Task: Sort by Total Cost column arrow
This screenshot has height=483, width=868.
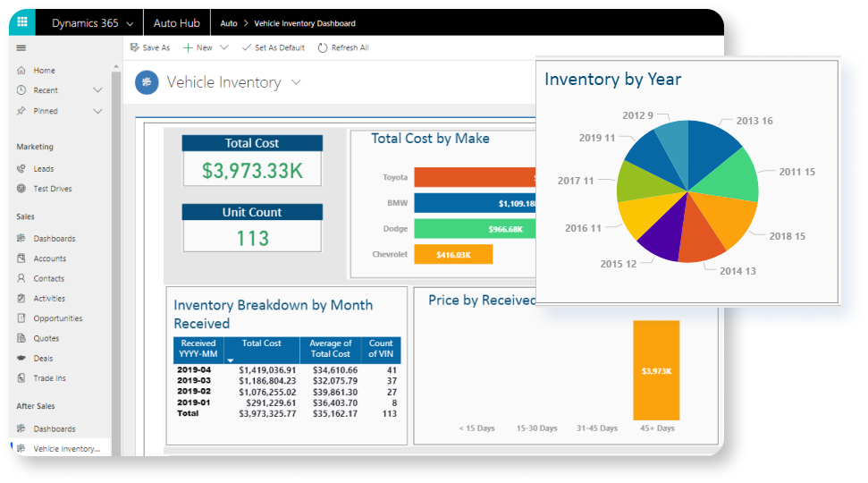Action: [x=231, y=360]
